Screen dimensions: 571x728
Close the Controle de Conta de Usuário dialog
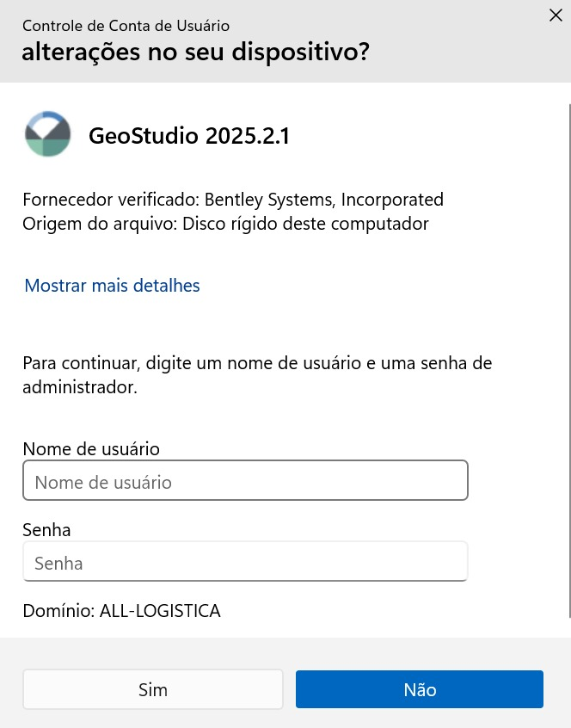tap(556, 15)
